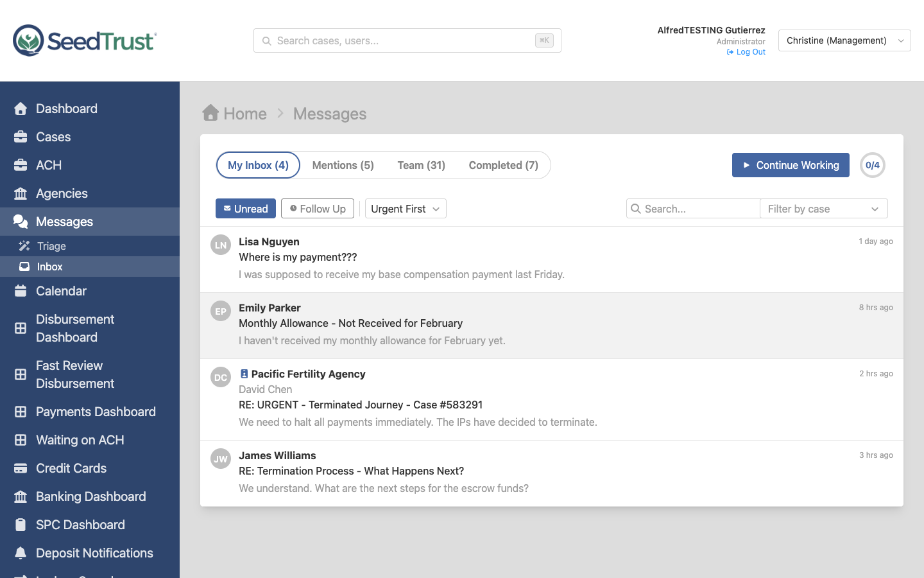Toggle the Unread message filter
Screen dimensions: 924x578
[x=245, y=208]
